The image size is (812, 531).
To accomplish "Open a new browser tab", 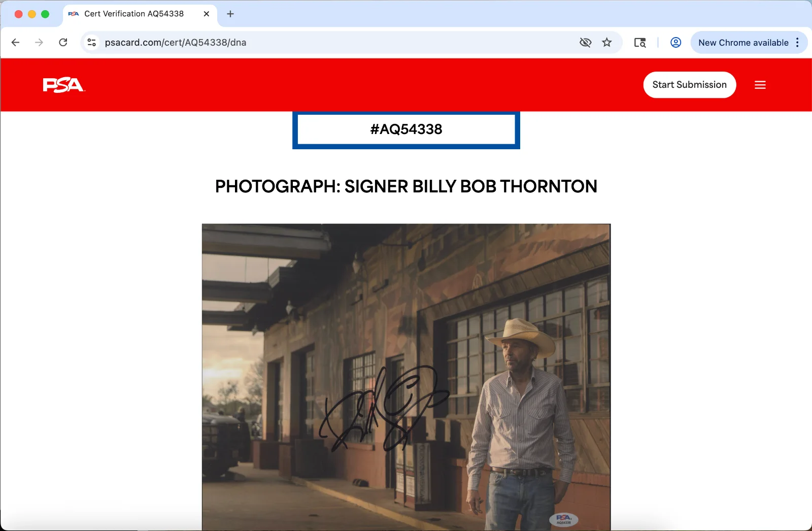I will [x=230, y=14].
